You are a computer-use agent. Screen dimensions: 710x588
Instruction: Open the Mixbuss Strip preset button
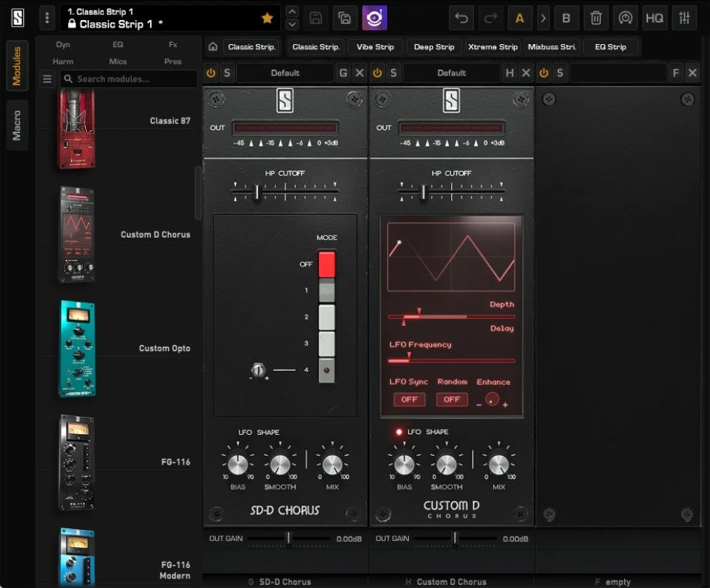point(552,47)
